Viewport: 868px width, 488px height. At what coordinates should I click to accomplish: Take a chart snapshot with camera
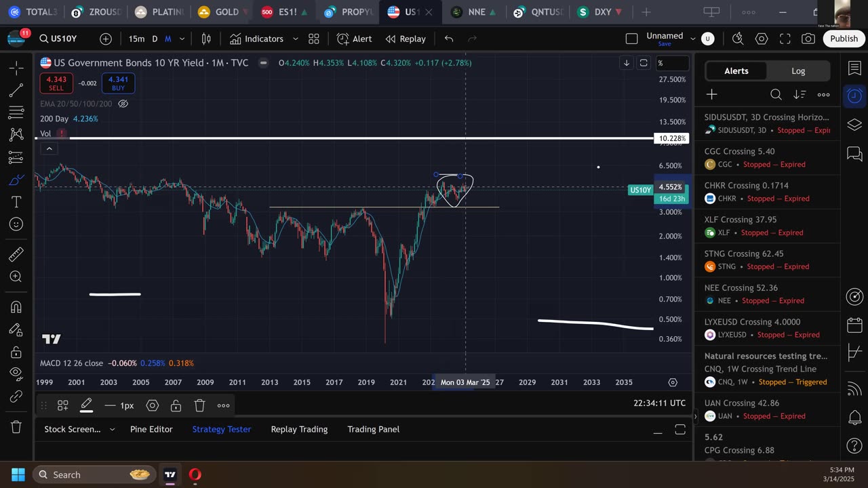click(x=808, y=39)
